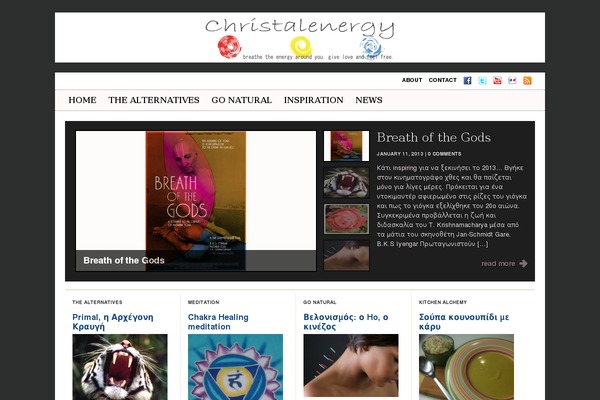600x400 pixels.
Task: Open the YouTube icon link
Action: point(497,80)
